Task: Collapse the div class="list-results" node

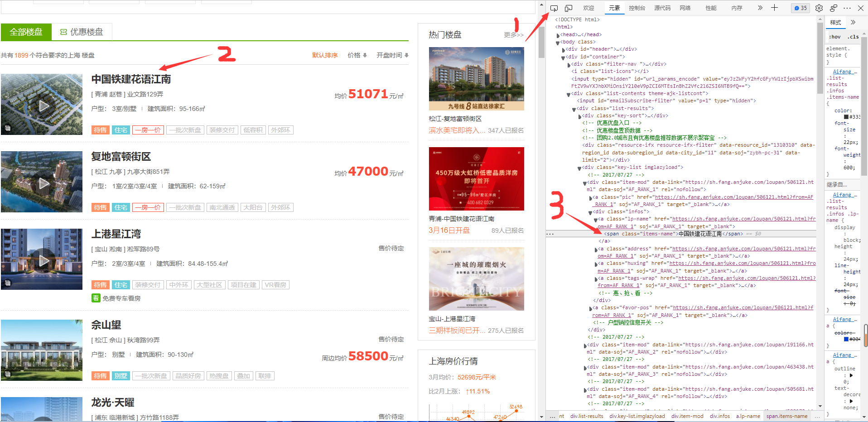Action: [x=574, y=109]
